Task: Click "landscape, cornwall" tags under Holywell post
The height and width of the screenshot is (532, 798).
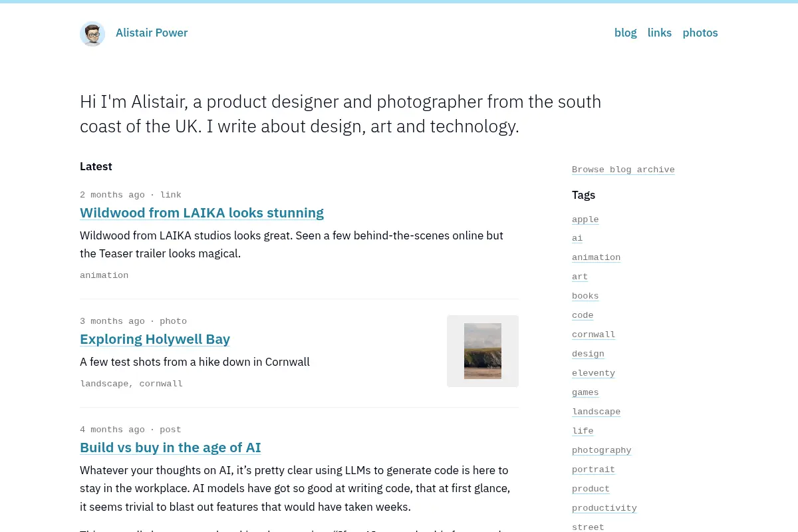Action: [x=131, y=384]
